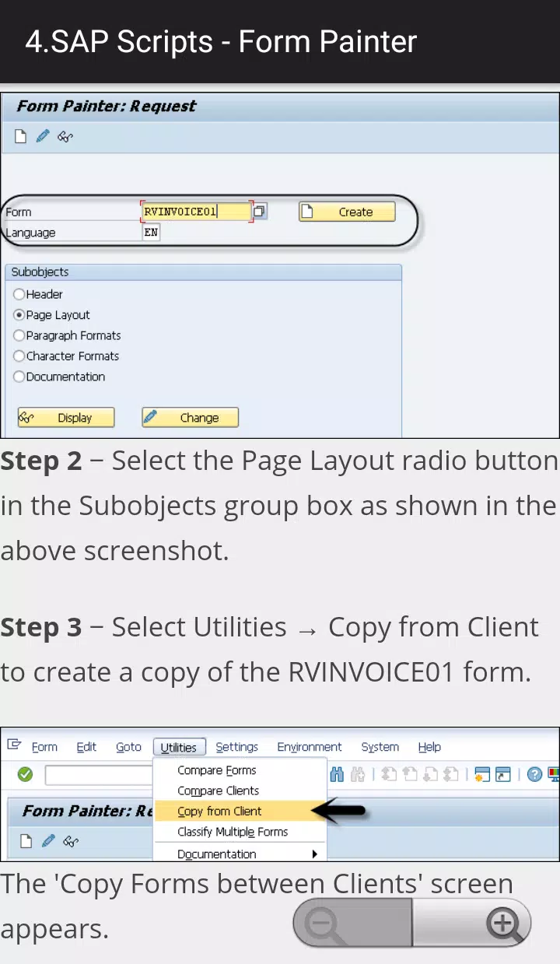Click the Language field containing EN
This screenshot has height=964, width=560.
tap(151, 232)
